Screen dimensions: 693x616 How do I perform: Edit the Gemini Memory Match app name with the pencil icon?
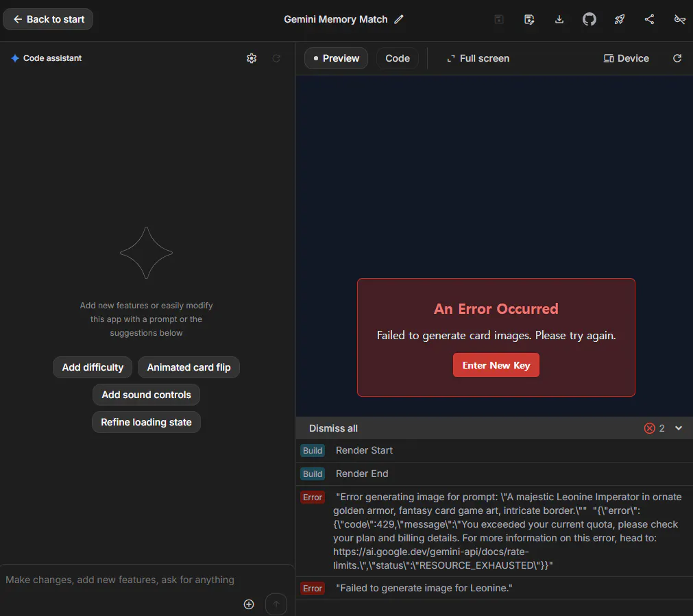click(399, 19)
